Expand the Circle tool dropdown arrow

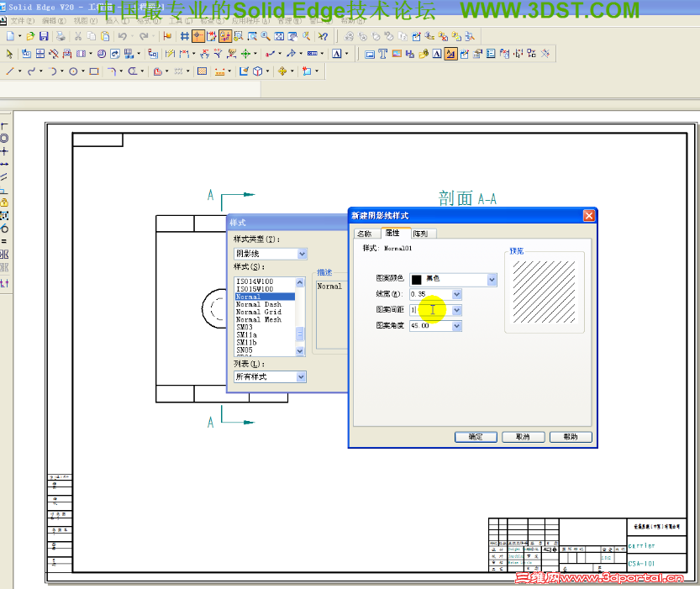click(x=83, y=71)
